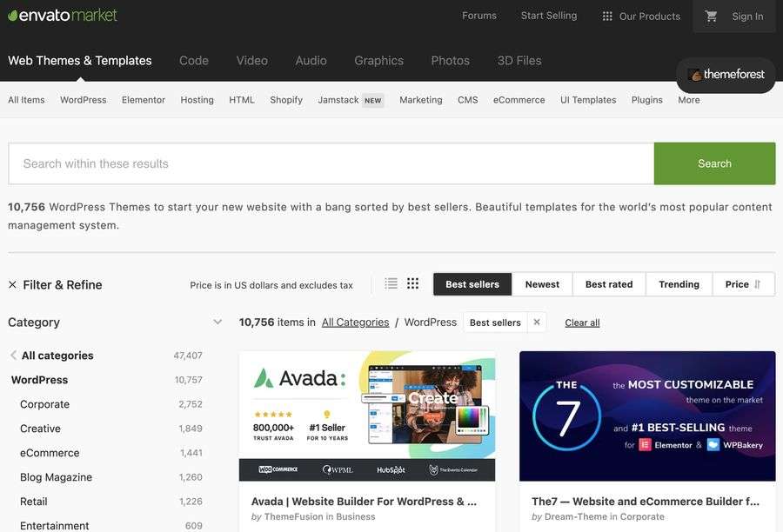Go back via All categories arrow

pos(13,356)
